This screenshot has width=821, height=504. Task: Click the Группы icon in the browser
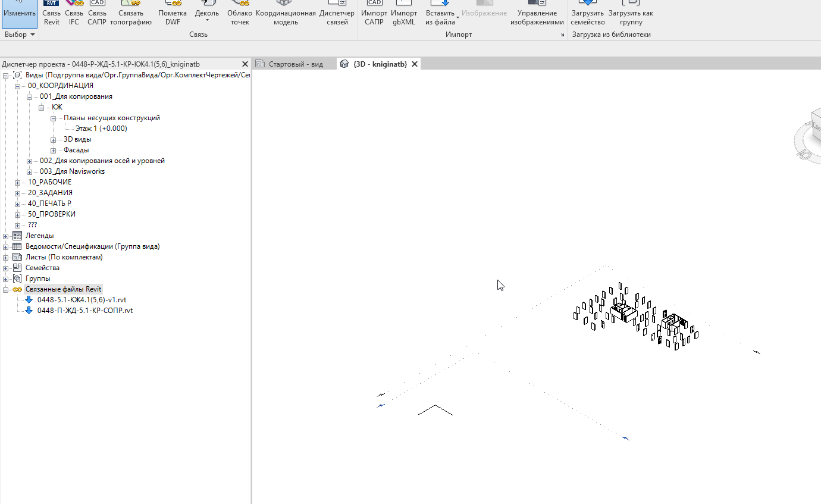click(x=17, y=278)
